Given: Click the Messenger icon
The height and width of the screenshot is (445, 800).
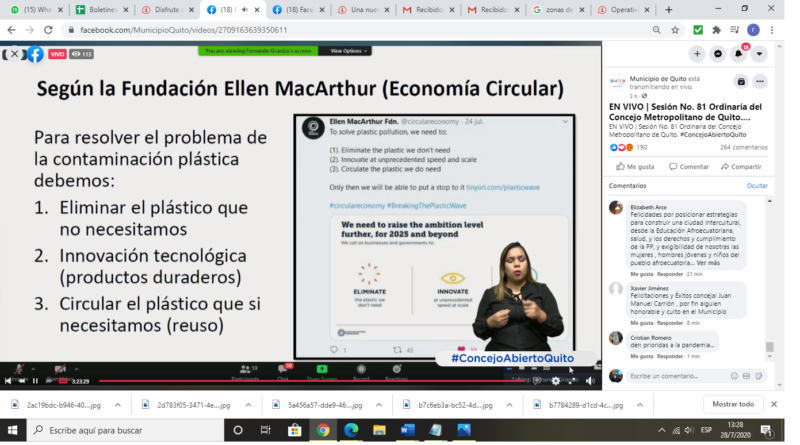Looking at the screenshot, I should [718, 54].
